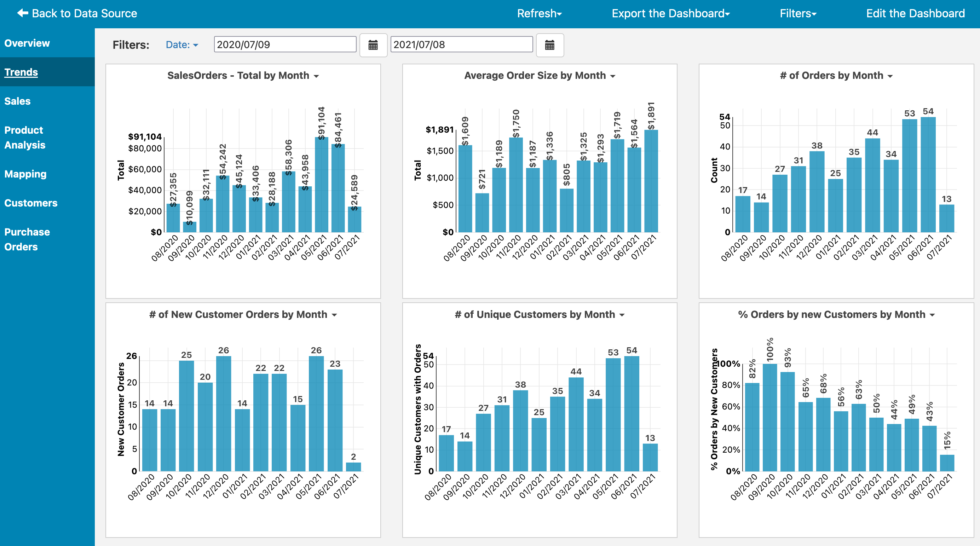Open the start date calendar picker
This screenshot has width=980, height=546.
373,45
